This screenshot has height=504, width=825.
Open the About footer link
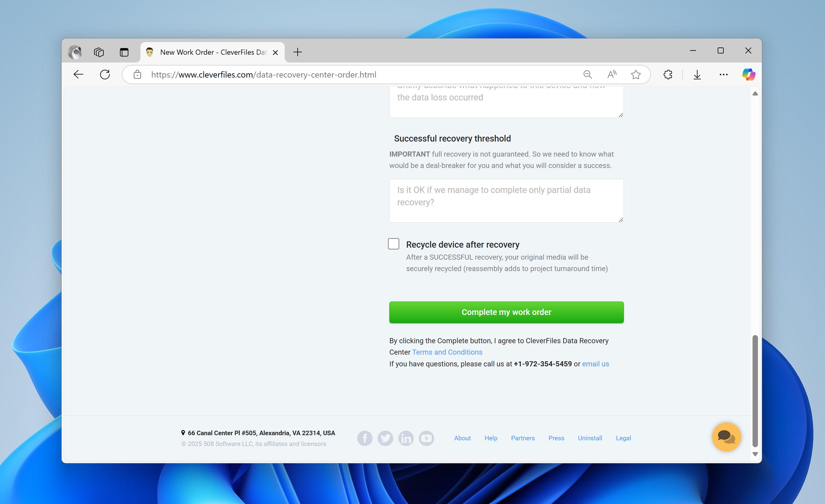click(x=462, y=438)
